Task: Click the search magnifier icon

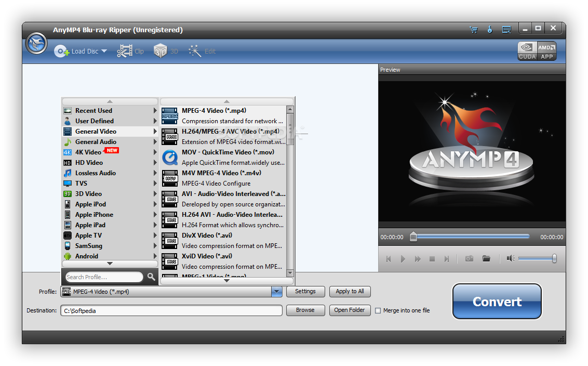Action: coord(151,277)
